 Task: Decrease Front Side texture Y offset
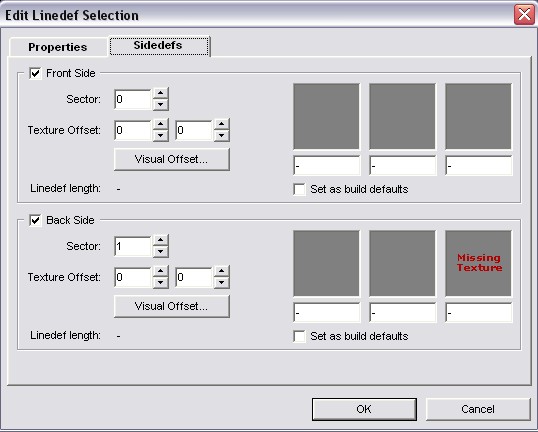point(222,136)
